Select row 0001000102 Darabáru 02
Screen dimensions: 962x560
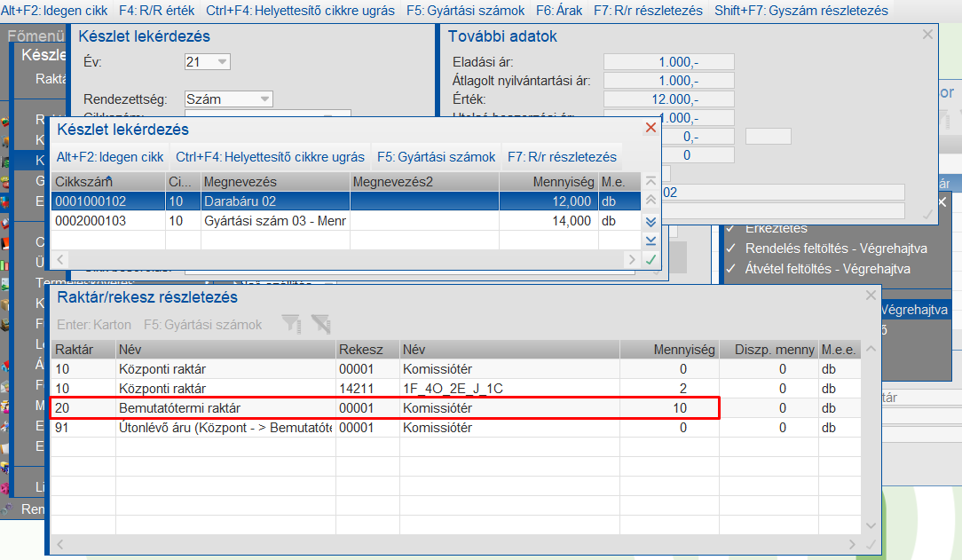346,201
